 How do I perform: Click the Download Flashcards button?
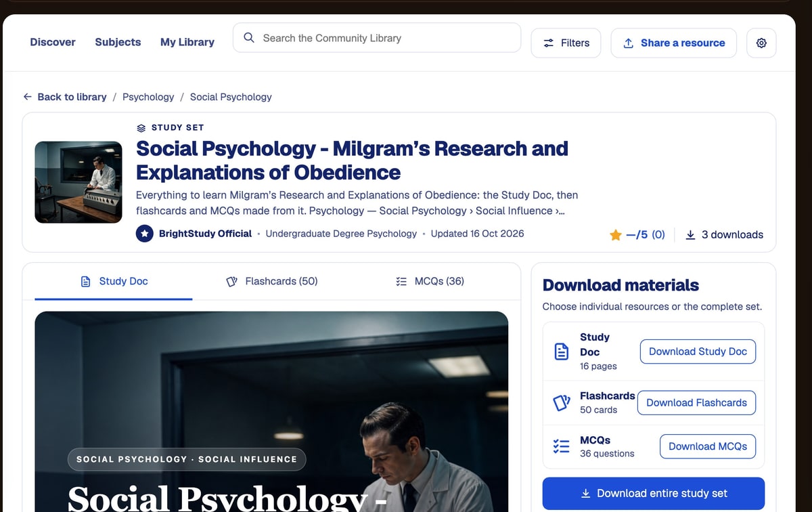click(x=696, y=402)
